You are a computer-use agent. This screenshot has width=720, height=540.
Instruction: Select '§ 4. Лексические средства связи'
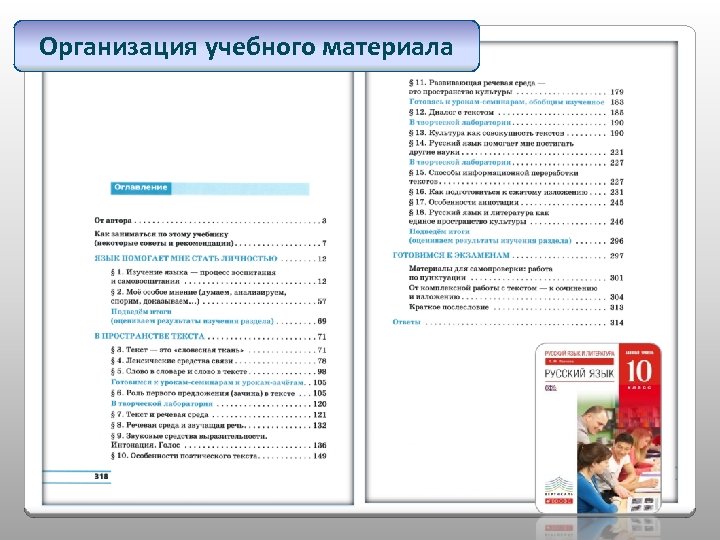point(219,361)
